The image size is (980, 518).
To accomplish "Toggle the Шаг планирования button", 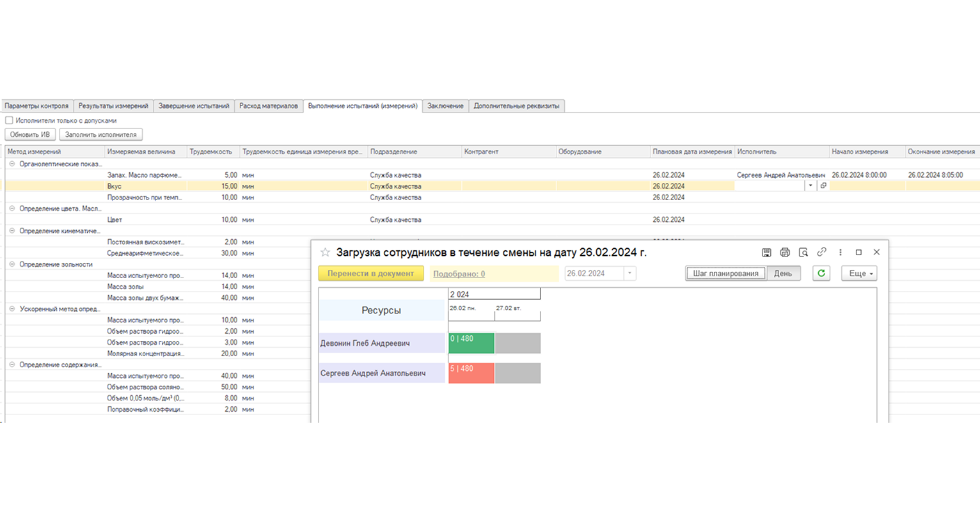I will pos(726,273).
